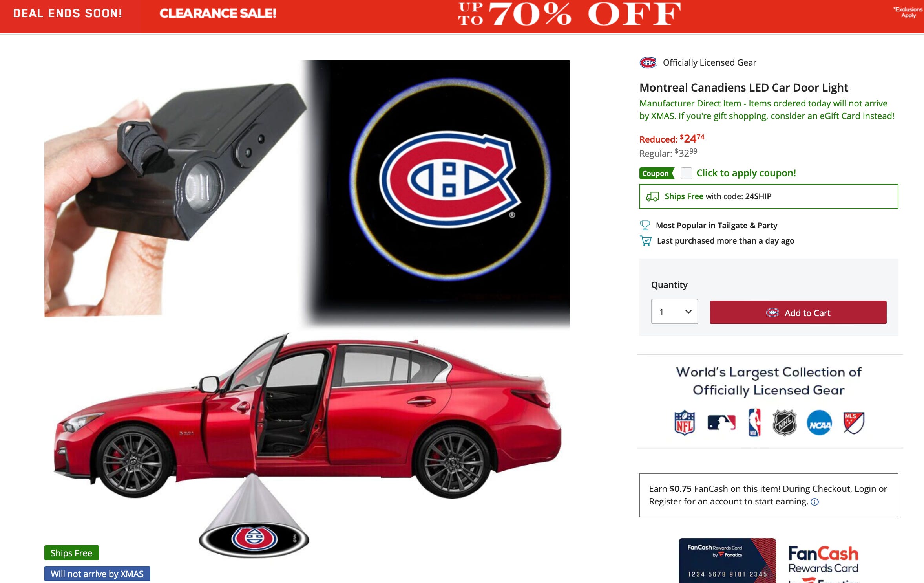
Task: Click the shipping truck icon
Action: 652,196
